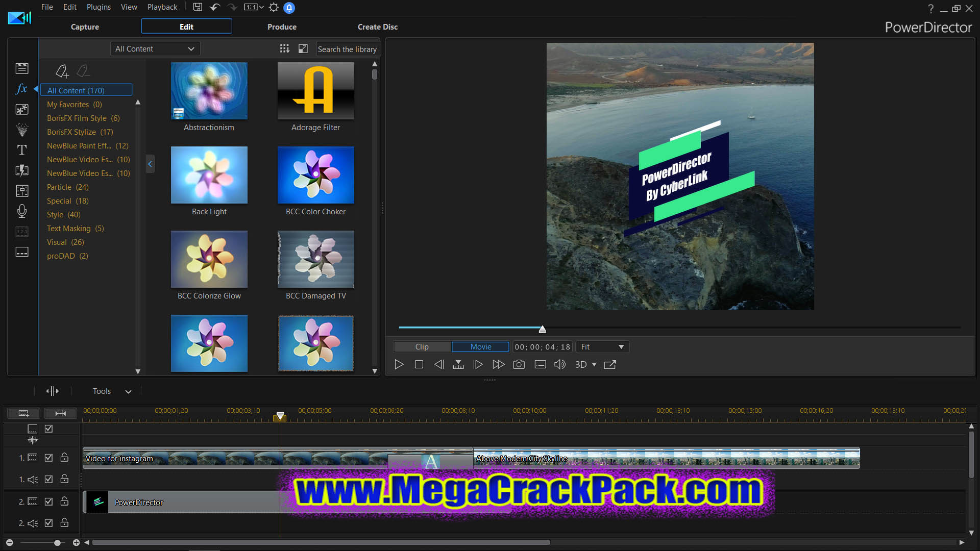Disable video track 1 checkbox

coord(48,458)
